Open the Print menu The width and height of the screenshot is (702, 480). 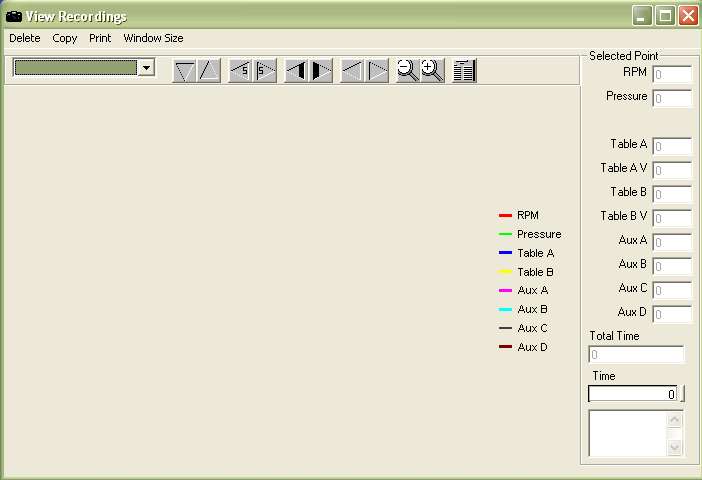pyautogui.click(x=100, y=38)
